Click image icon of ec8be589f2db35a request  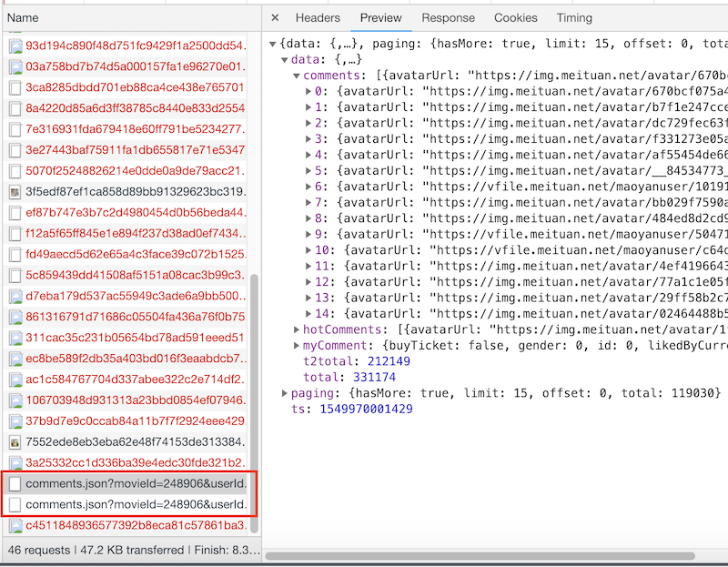pos(15,359)
